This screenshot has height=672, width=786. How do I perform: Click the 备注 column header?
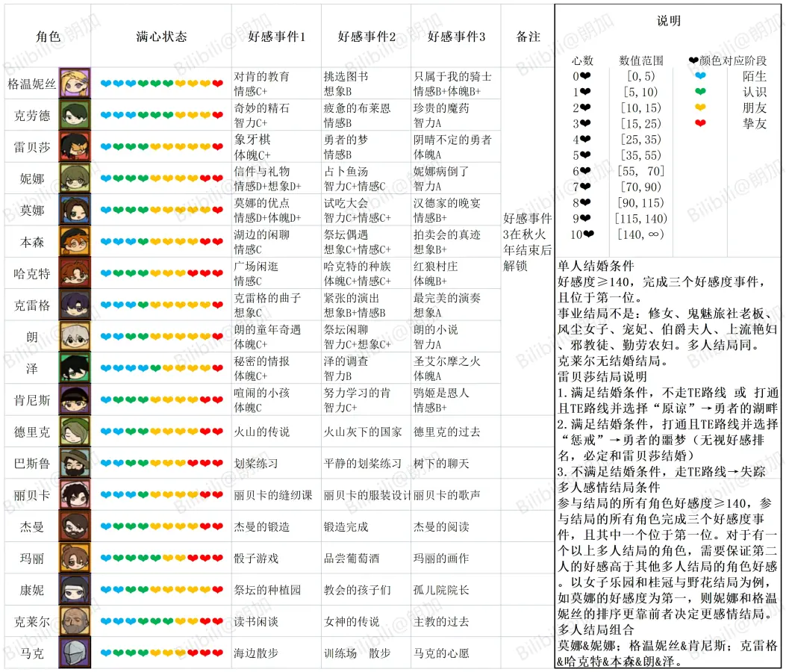pyautogui.click(x=528, y=36)
